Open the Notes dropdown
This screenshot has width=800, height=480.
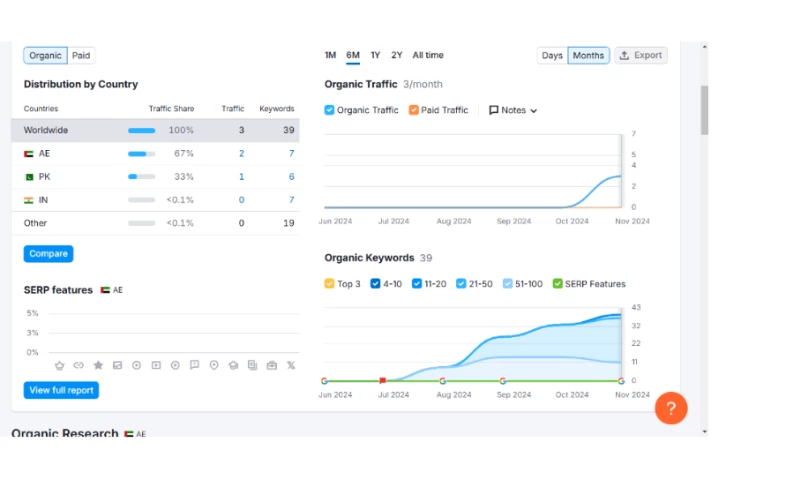pos(513,110)
